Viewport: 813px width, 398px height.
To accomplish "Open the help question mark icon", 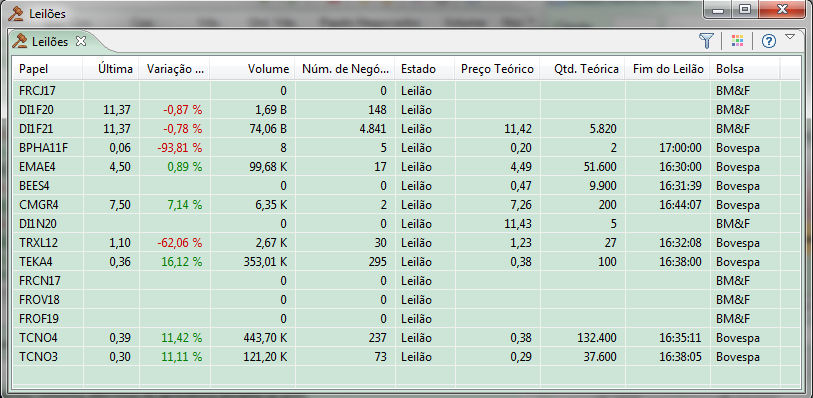I will (768, 41).
